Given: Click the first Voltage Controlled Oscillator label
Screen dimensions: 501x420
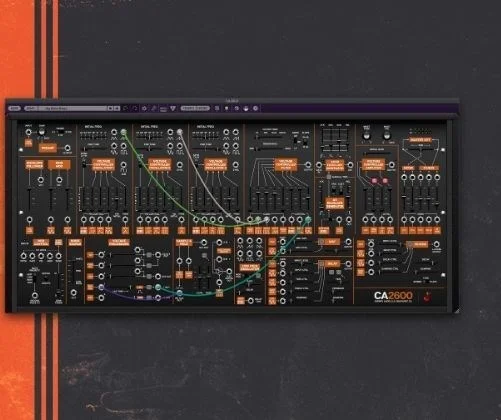Looking at the screenshot, I should (x=103, y=165).
